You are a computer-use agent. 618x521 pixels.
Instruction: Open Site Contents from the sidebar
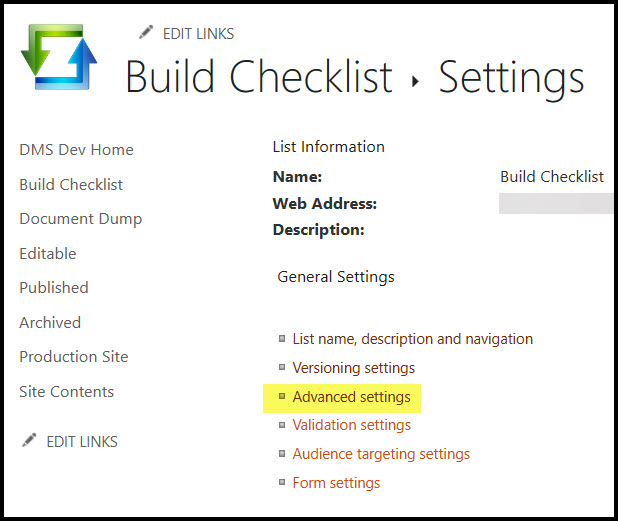66,392
